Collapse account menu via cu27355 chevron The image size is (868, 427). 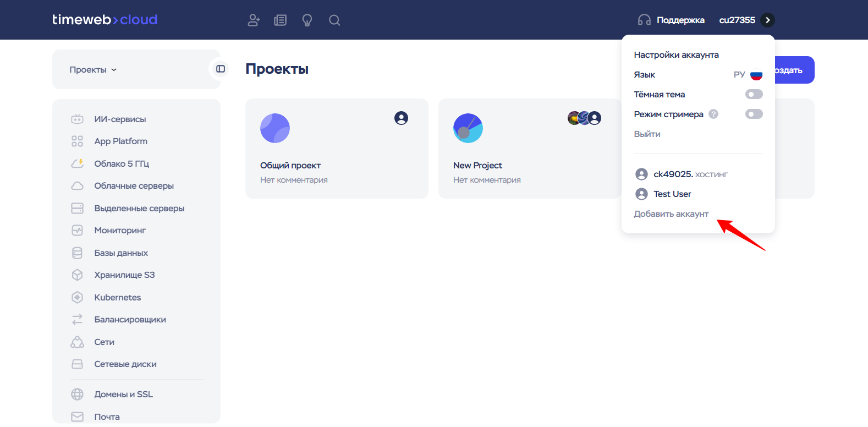(x=768, y=20)
